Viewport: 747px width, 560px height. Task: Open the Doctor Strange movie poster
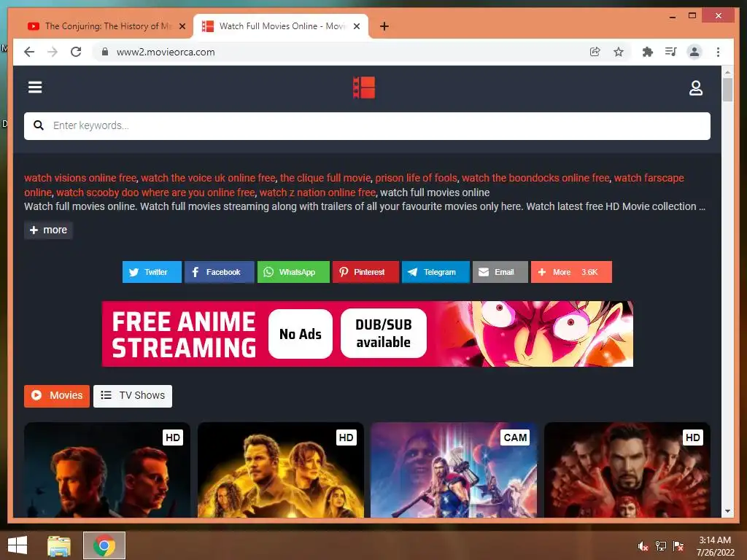pyautogui.click(x=627, y=470)
